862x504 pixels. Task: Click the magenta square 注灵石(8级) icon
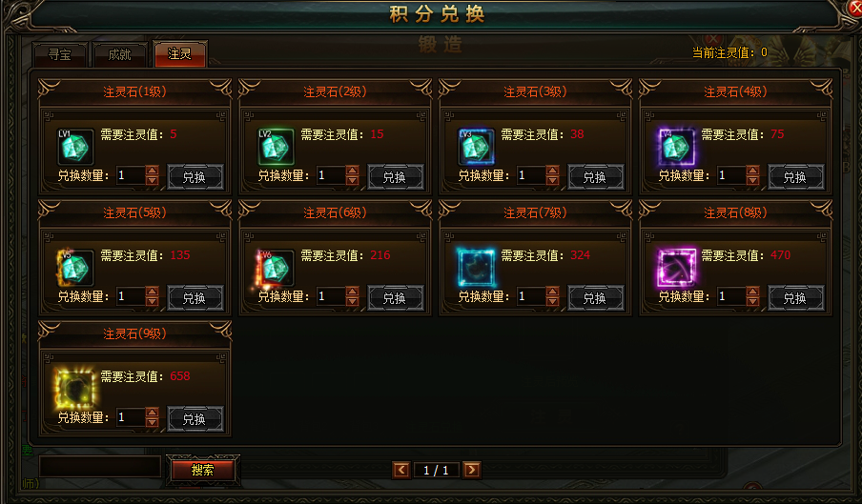[x=676, y=268]
